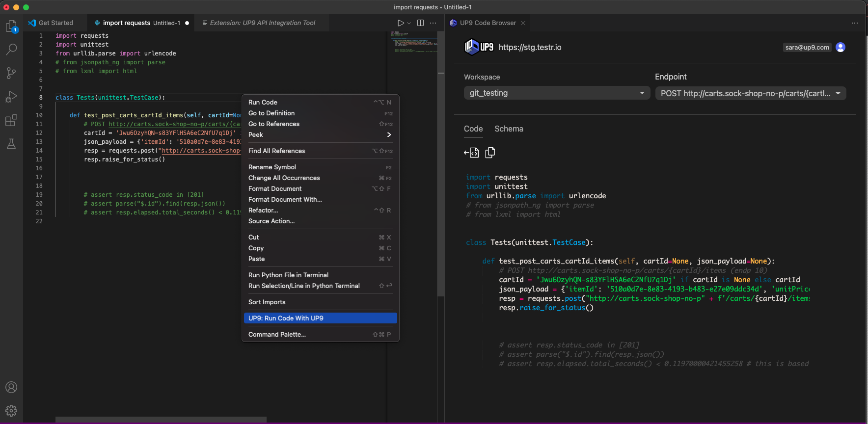Click the copy code icon in UP9 panel
The width and height of the screenshot is (868, 424).
click(490, 153)
